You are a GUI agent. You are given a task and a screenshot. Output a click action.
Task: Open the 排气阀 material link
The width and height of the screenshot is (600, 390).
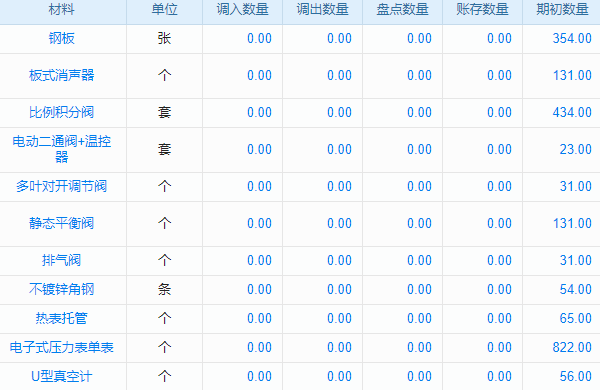(61, 261)
